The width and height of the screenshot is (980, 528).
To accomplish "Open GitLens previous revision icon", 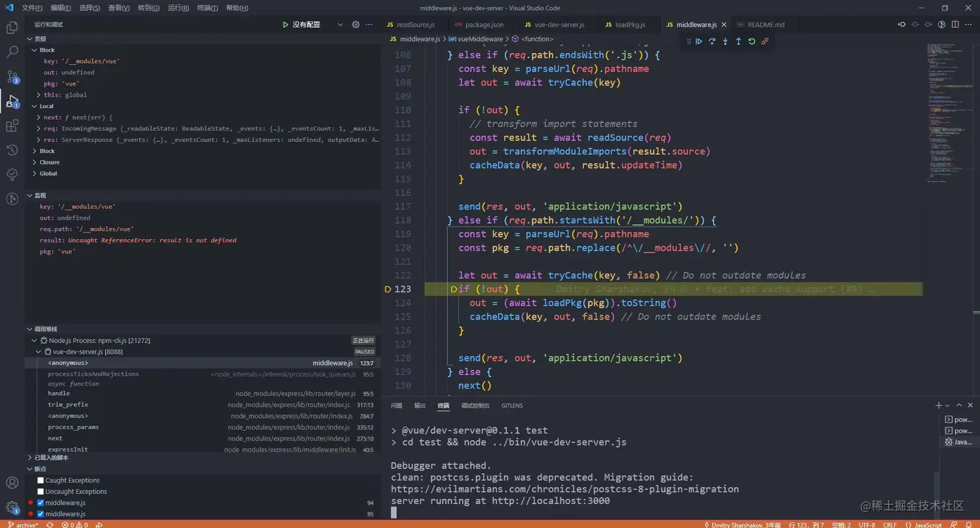I will tap(902, 25).
